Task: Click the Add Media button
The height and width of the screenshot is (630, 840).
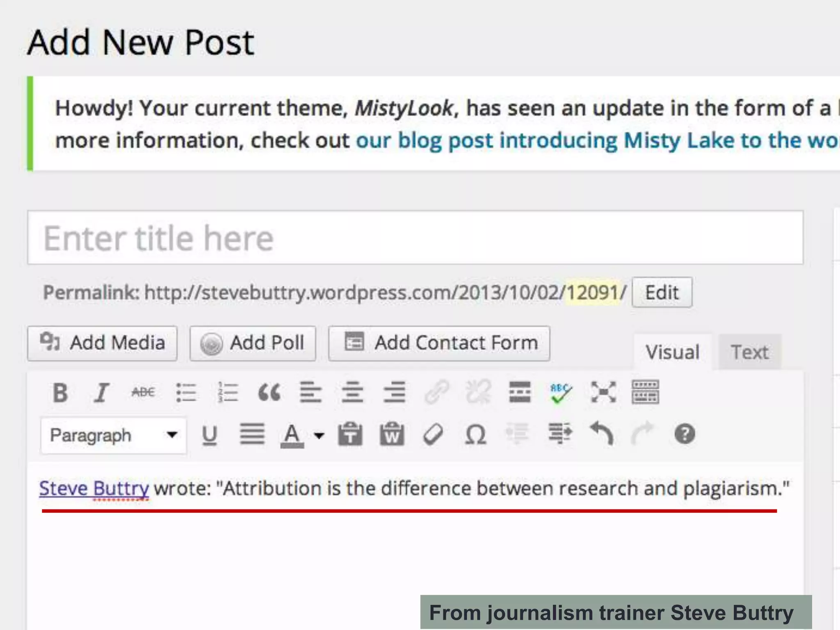Action: coord(103,343)
